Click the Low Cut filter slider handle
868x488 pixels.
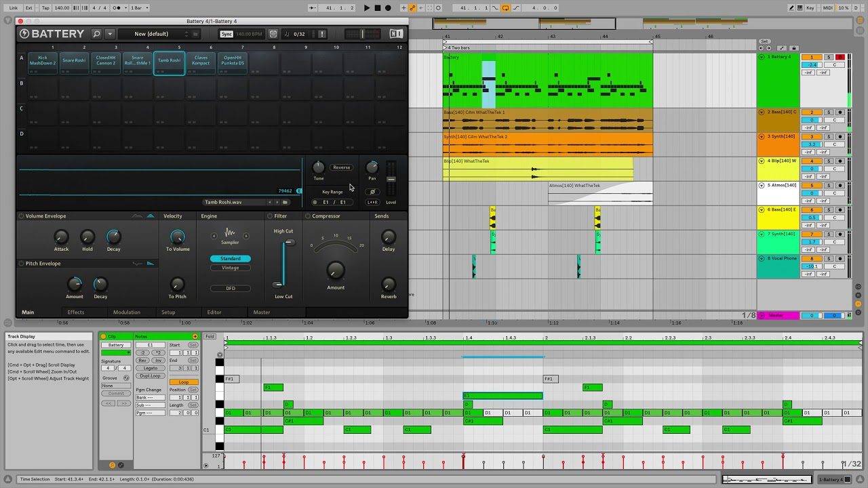coord(277,285)
